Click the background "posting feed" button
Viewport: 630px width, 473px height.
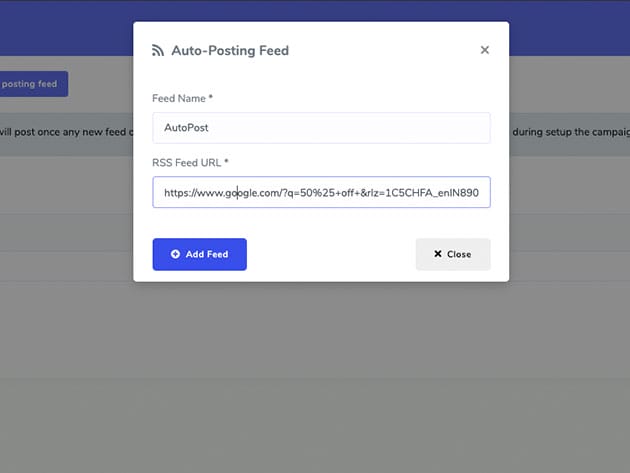34,84
